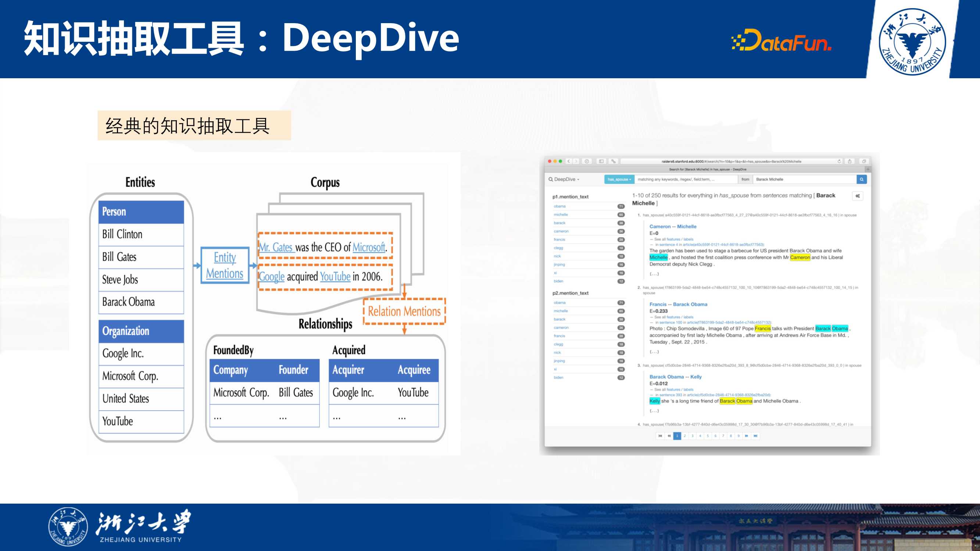Click the browser forward arrow

(x=576, y=161)
